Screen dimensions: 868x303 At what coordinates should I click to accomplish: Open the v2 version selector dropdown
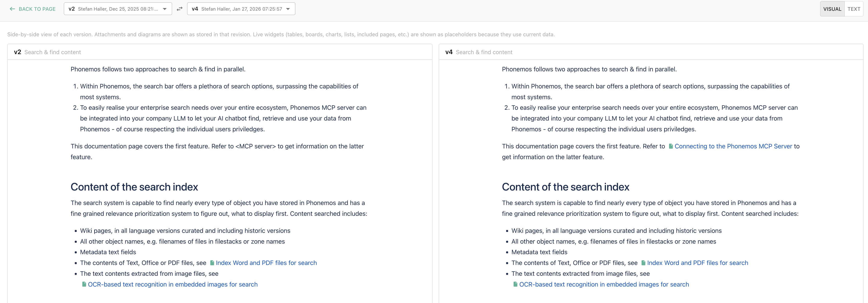(118, 9)
